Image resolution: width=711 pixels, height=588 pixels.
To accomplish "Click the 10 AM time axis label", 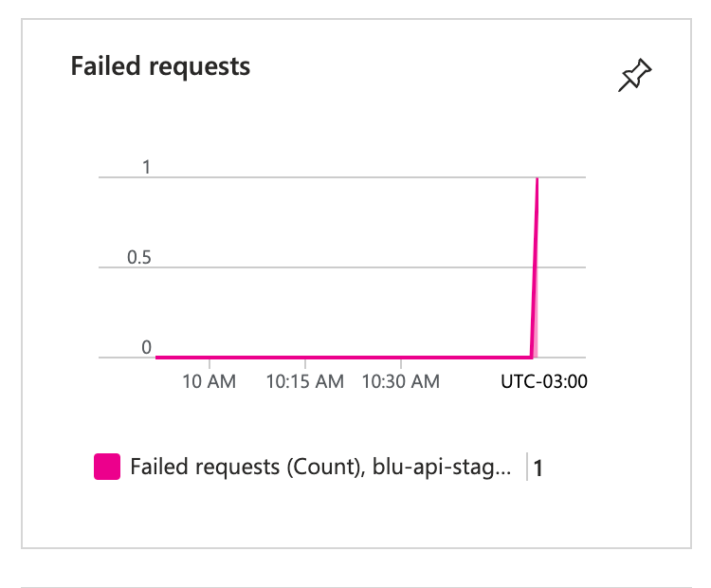I will pyautogui.click(x=210, y=381).
